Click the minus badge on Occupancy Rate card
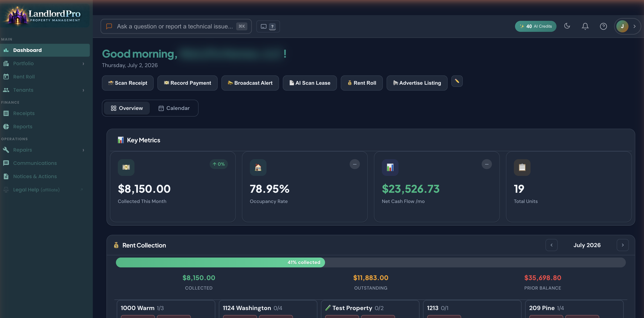This screenshot has height=318, width=644. tap(355, 164)
